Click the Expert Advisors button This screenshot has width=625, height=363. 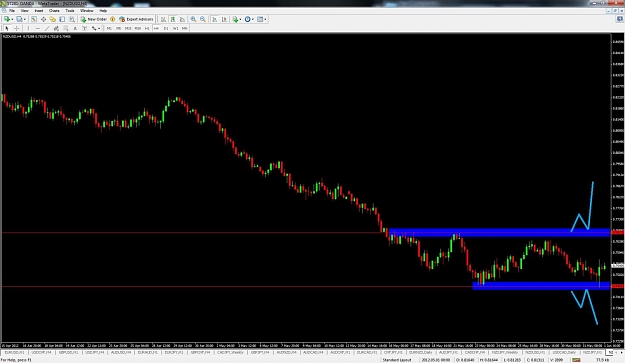[136, 19]
